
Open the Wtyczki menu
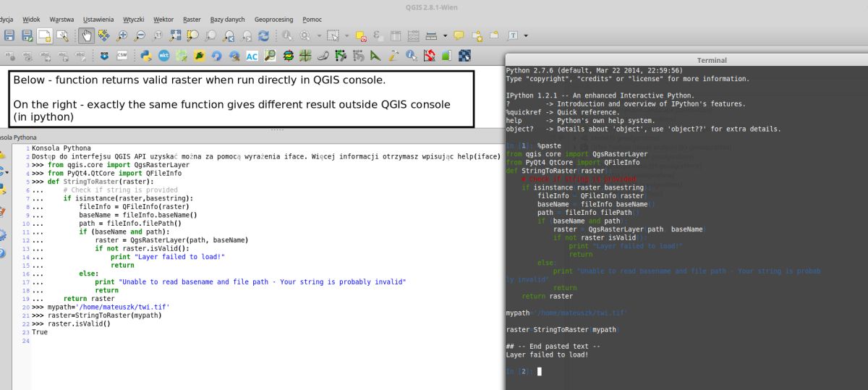(x=134, y=20)
